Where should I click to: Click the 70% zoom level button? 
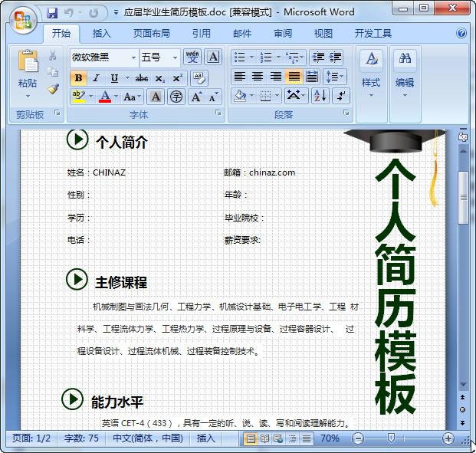point(330,438)
